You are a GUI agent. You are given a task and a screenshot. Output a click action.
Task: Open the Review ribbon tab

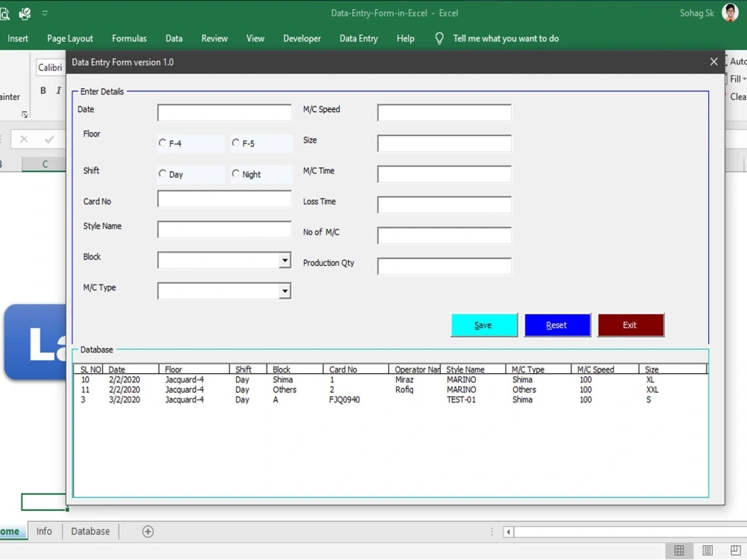[214, 39]
